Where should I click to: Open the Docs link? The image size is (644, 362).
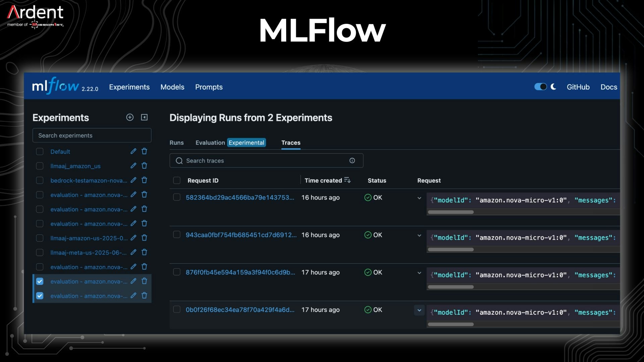pos(609,87)
